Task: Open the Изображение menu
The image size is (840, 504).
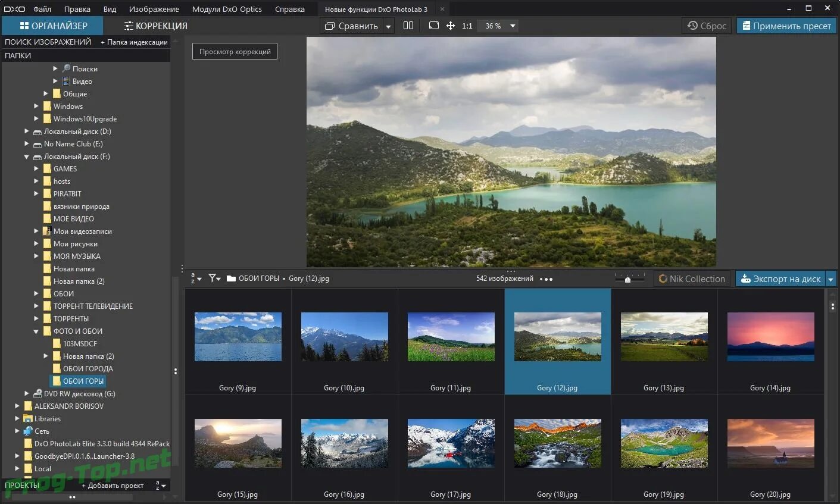Action: click(x=154, y=9)
